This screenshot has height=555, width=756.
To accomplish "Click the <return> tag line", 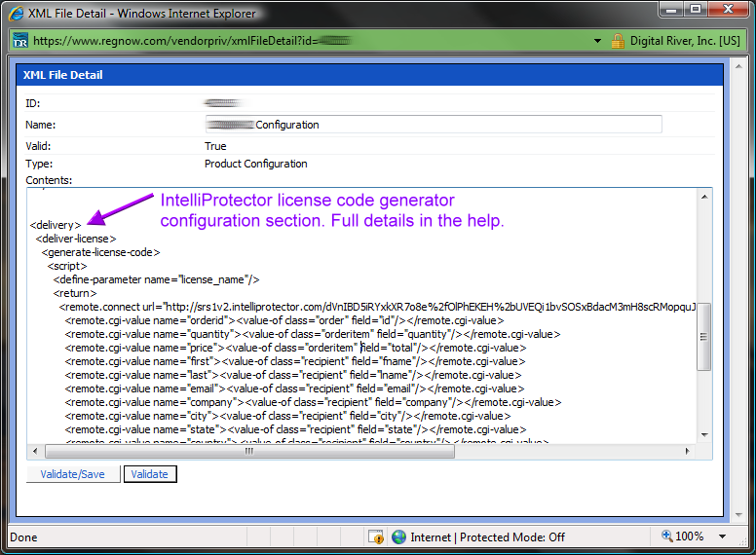I will pos(75,293).
